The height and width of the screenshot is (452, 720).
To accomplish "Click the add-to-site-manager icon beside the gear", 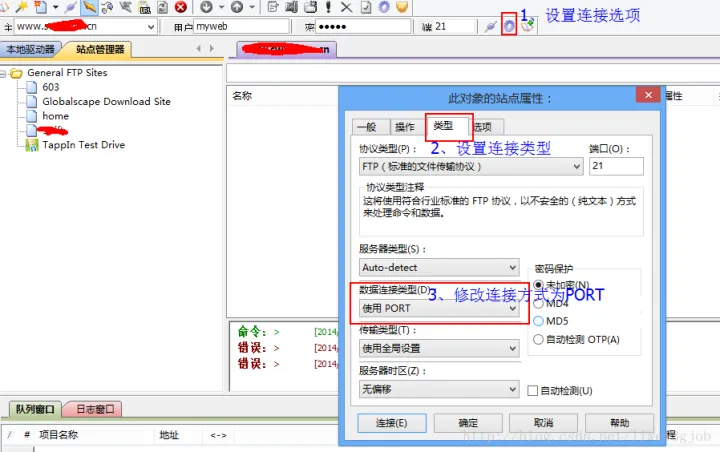I will [x=528, y=26].
